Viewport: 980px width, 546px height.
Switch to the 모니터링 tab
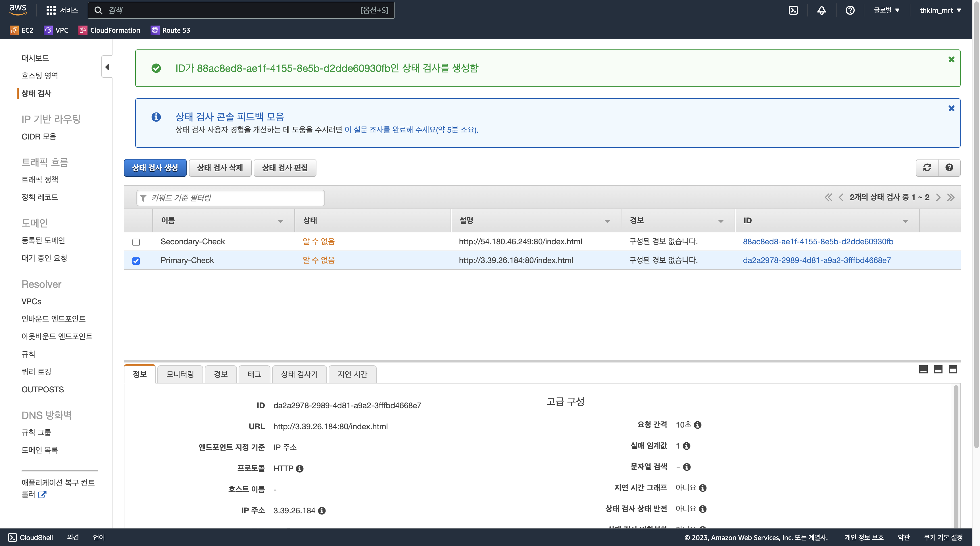[x=180, y=374]
